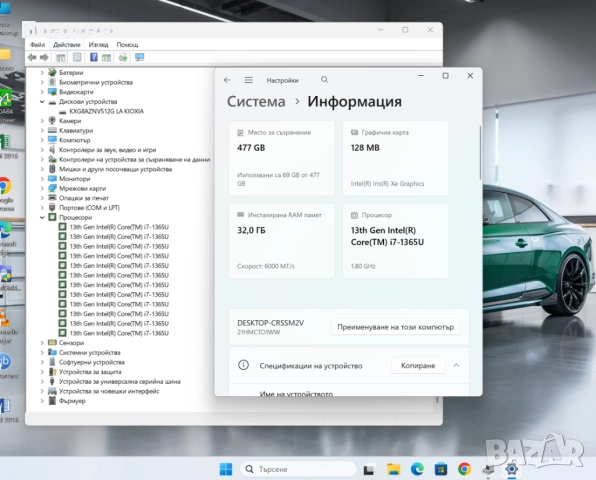Image resolution: width=596 pixels, height=480 pixels.
Task: Click the Chrome desktop shortcut icon
Action: 5,185
